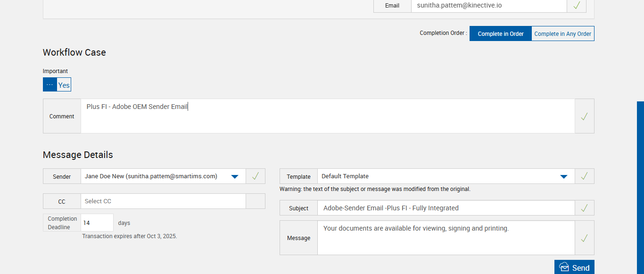This screenshot has height=274, width=644.
Task: Toggle the Important Yes switch
Action: click(57, 85)
